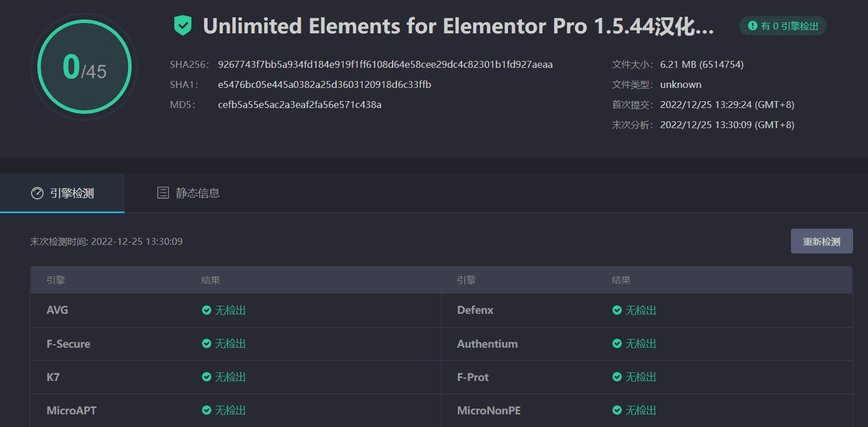Click the green shield icon beside file title
This screenshot has height=427, width=868.
point(182,26)
